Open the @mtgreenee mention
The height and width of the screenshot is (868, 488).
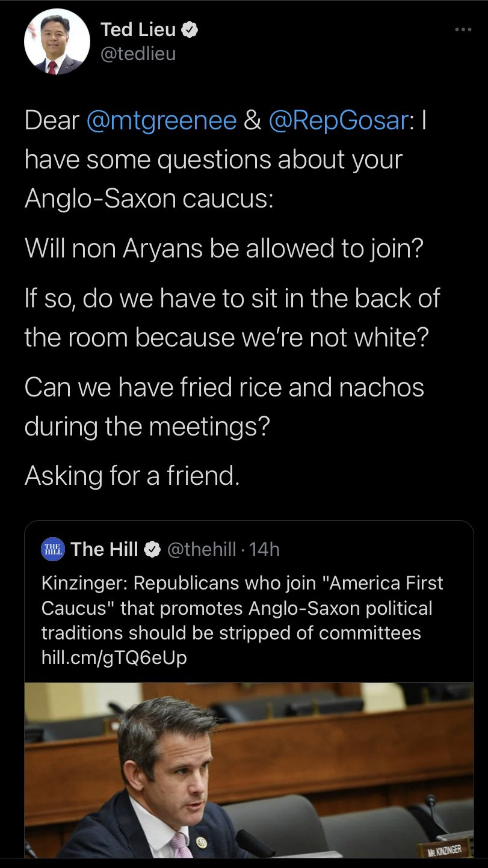click(161, 120)
